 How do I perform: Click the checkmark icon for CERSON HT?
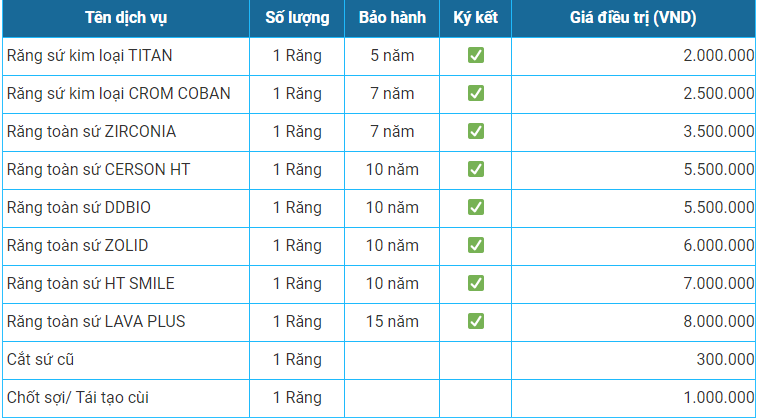coord(476,169)
